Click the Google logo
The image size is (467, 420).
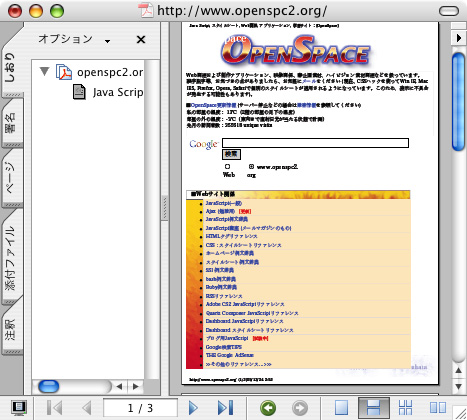coord(204,144)
